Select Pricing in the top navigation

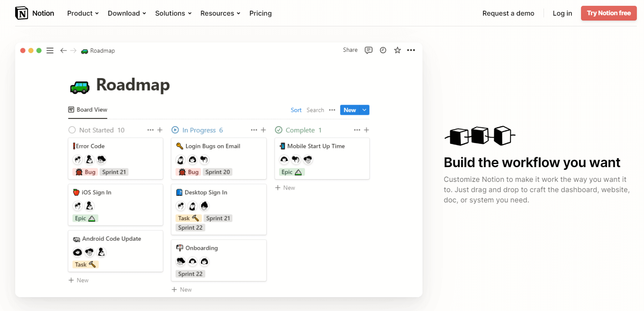[x=260, y=13]
